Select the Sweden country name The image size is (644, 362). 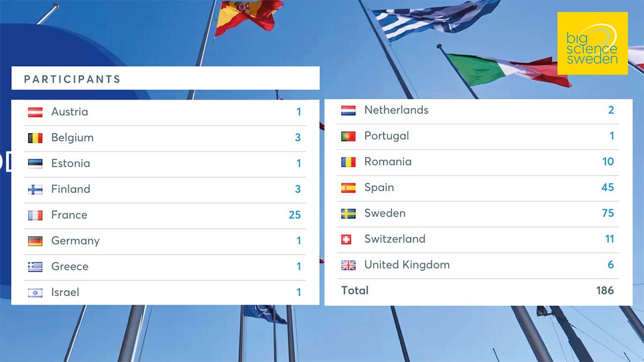385,213
